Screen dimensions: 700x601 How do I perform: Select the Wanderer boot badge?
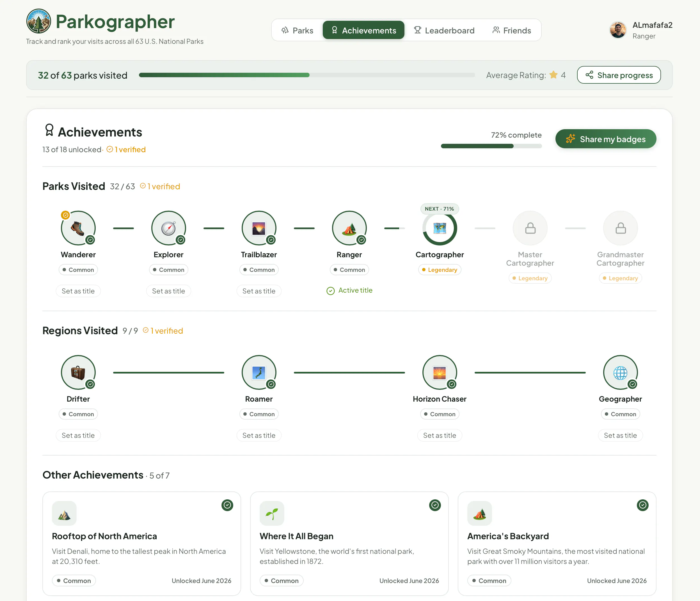coord(78,228)
